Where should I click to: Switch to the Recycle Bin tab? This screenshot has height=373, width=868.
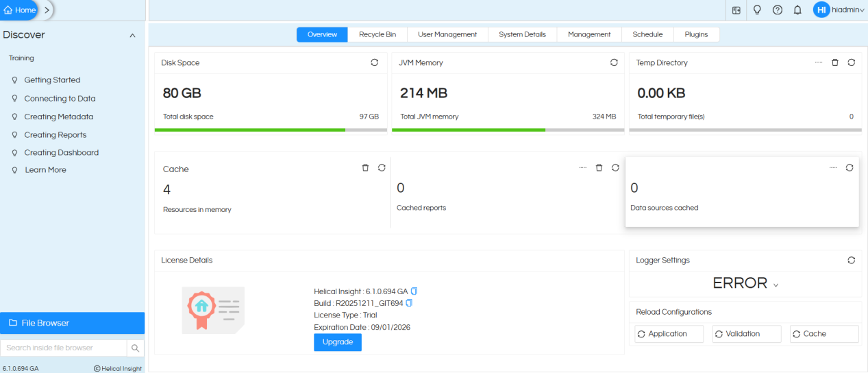pyautogui.click(x=377, y=34)
